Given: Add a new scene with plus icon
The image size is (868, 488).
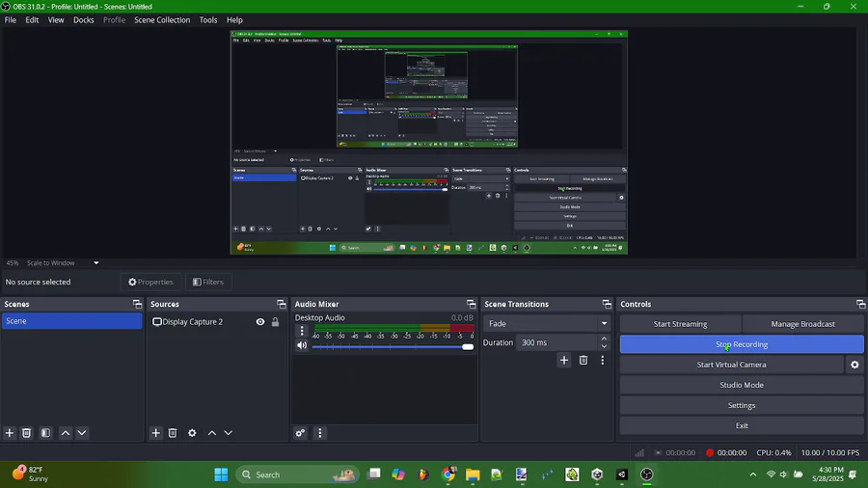Looking at the screenshot, I should tap(10, 433).
